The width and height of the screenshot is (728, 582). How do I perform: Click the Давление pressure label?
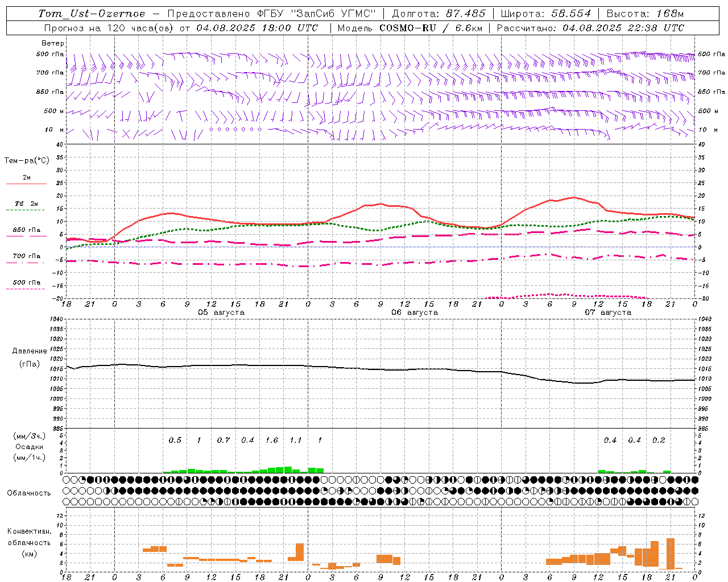click(x=30, y=351)
